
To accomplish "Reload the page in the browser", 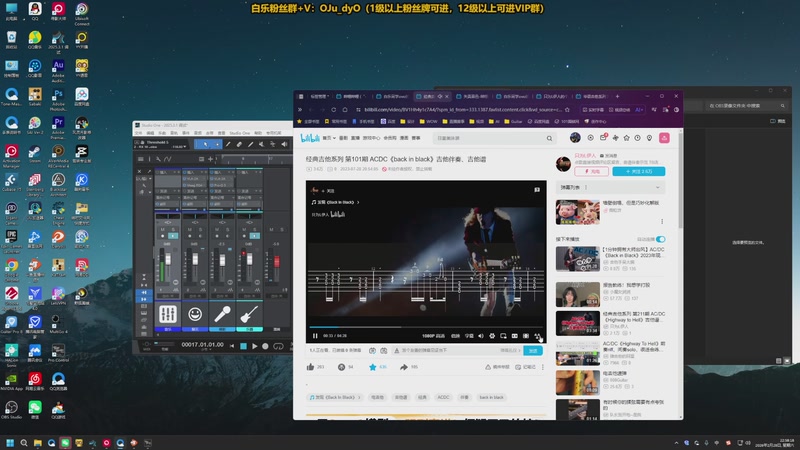I will pos(333,110).
